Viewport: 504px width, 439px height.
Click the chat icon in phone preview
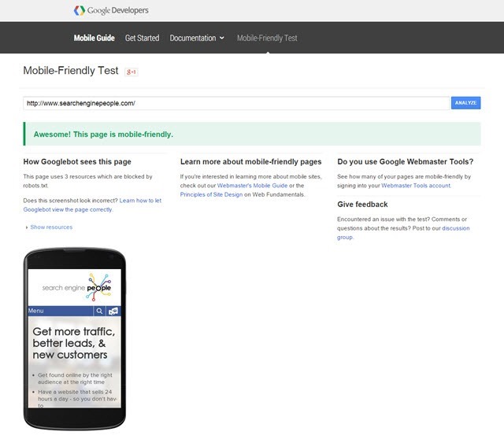pyautogui.click(x=113, y=311)
